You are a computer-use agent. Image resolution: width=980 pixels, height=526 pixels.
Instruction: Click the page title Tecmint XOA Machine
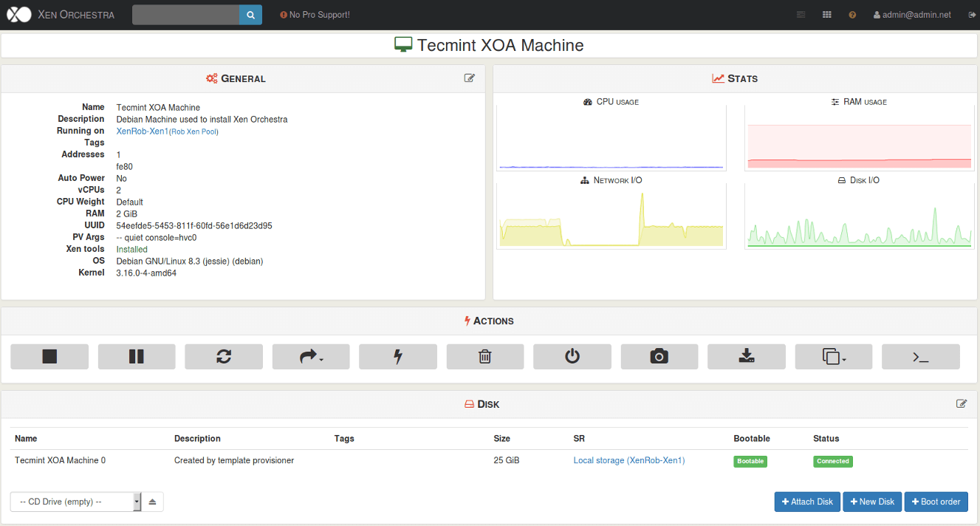coord(501,45)
